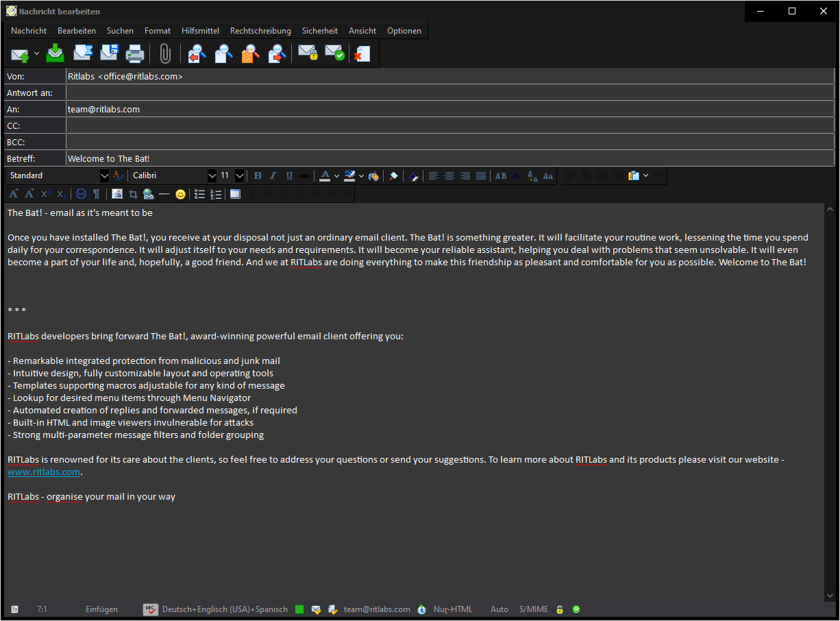Insert a table with the table icon

235,194
